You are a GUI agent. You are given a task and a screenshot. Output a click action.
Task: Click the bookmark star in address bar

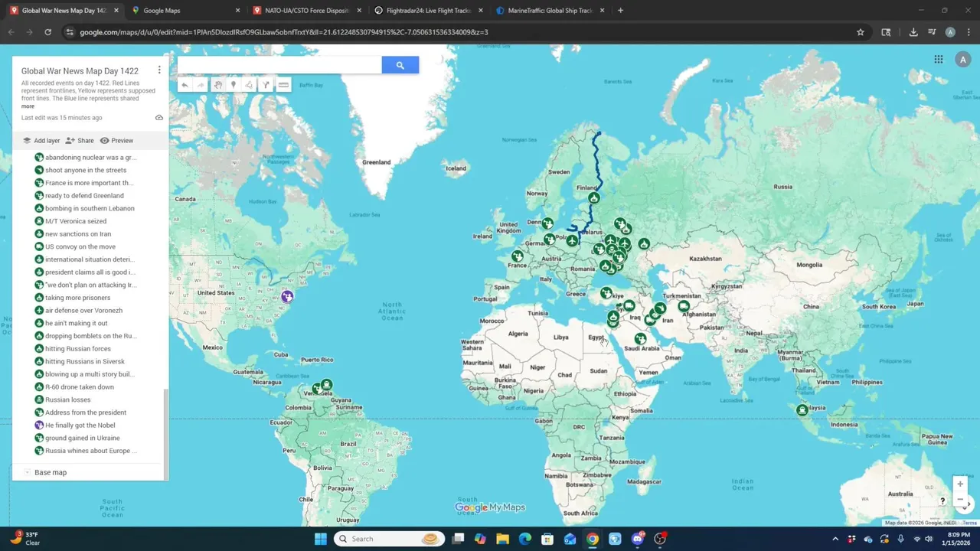point(861,32)
